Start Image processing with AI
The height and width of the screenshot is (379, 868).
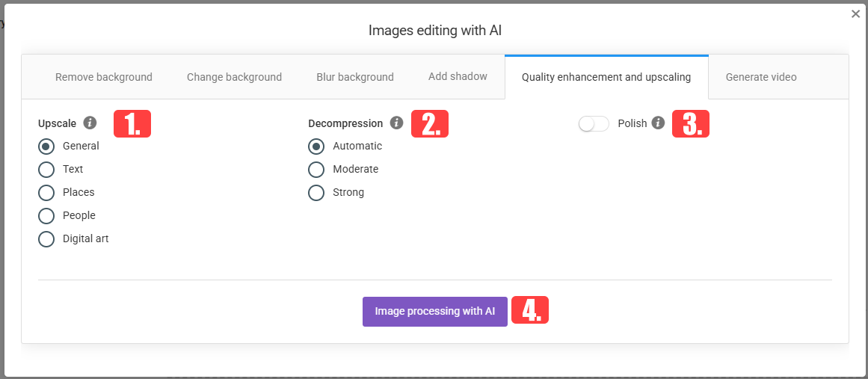435,312
